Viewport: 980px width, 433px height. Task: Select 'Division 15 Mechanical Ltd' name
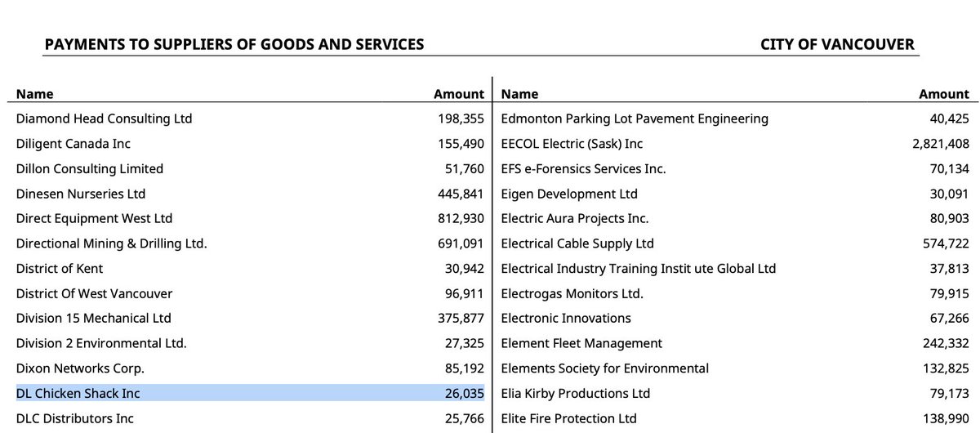pos(93,318)
